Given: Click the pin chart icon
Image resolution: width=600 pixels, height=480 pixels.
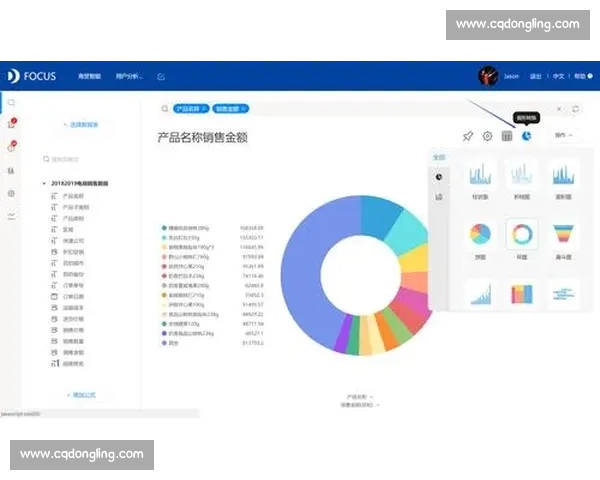Looking at the screenshot, I should click(x=467, y=136).
